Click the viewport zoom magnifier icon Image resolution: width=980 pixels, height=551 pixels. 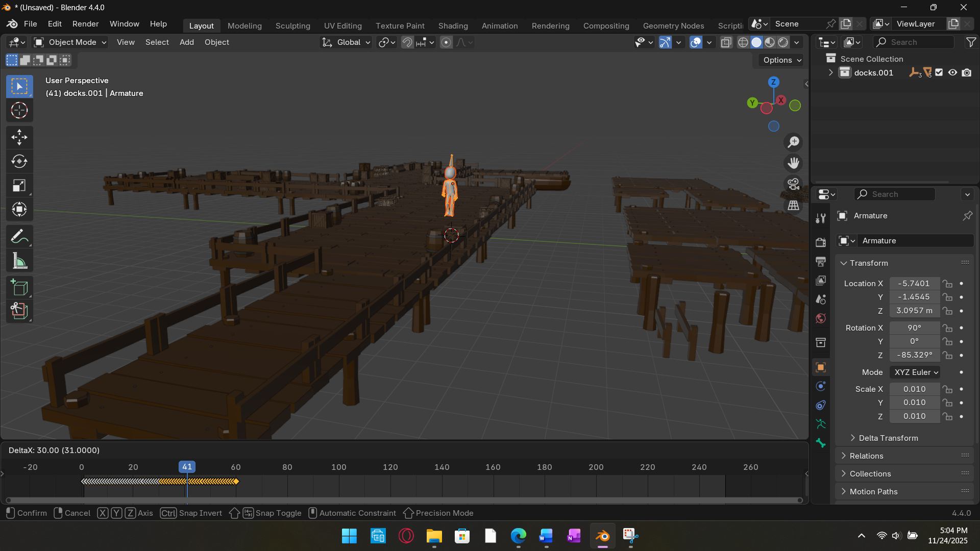click(x=793, y=142)
